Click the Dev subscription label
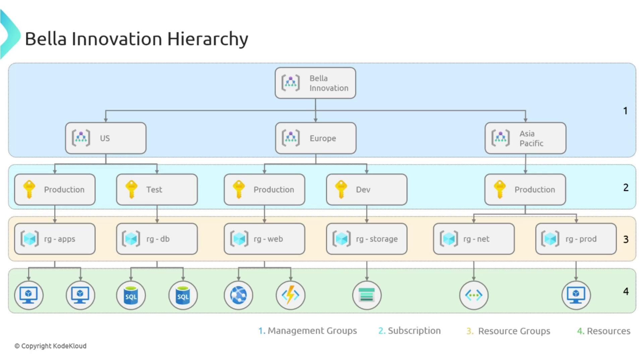644x362 pixels. (363, 189)
